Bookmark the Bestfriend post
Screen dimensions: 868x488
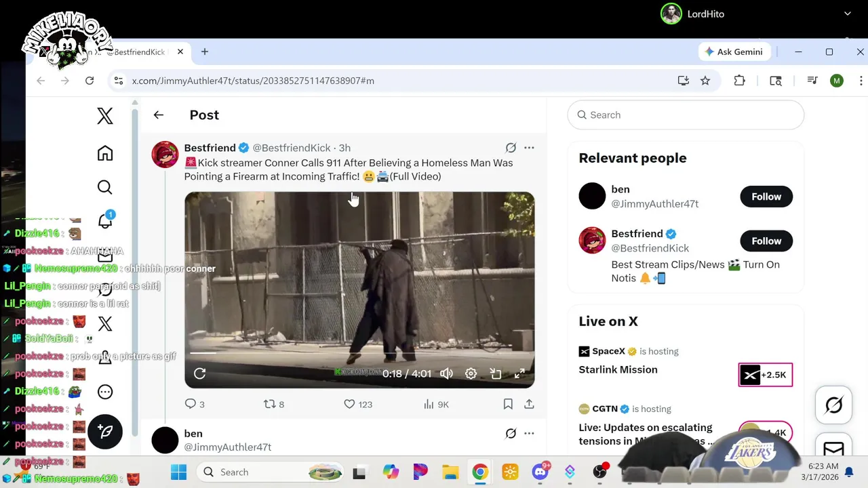[x=508, y=404]
